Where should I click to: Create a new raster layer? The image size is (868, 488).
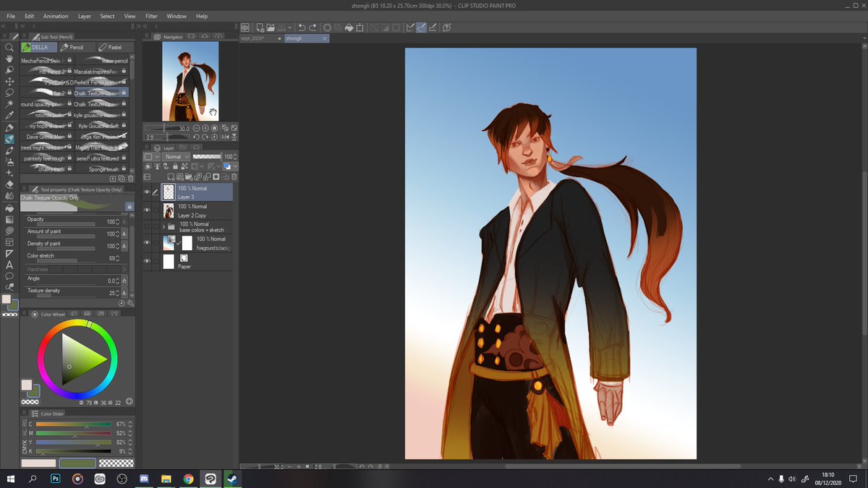point(171,176)
